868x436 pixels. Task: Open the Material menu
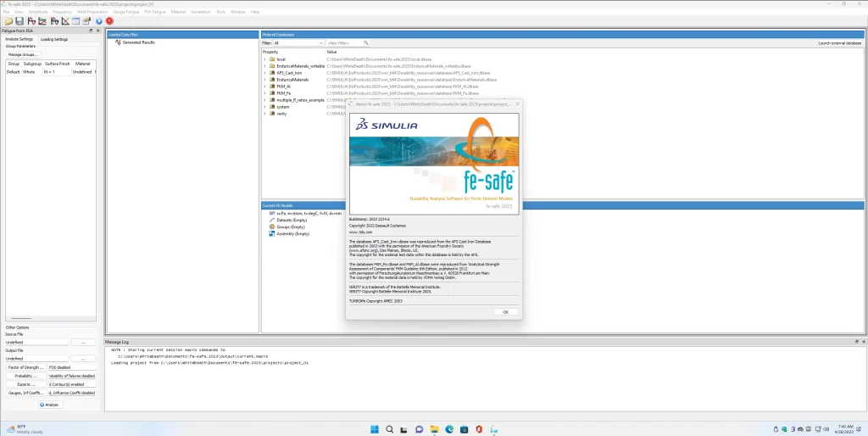tap(178, 13)
